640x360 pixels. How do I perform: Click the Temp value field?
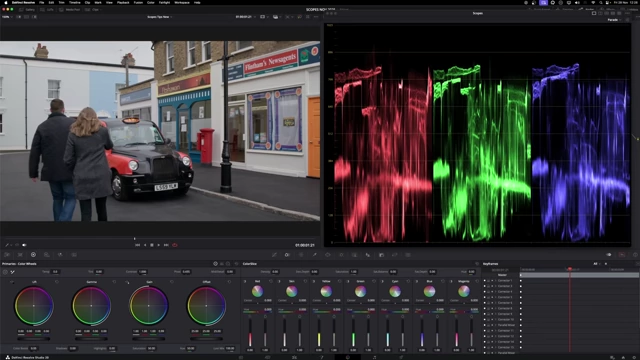55,271
